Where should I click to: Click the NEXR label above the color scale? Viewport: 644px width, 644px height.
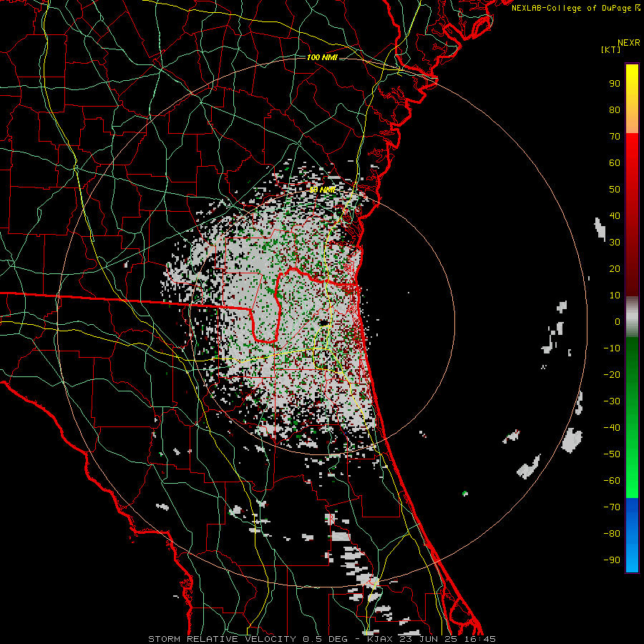(629, 43)
